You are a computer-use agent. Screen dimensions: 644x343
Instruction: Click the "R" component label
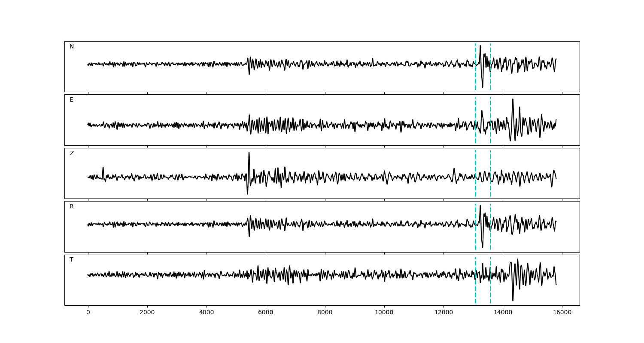click(x=72, y=207)
